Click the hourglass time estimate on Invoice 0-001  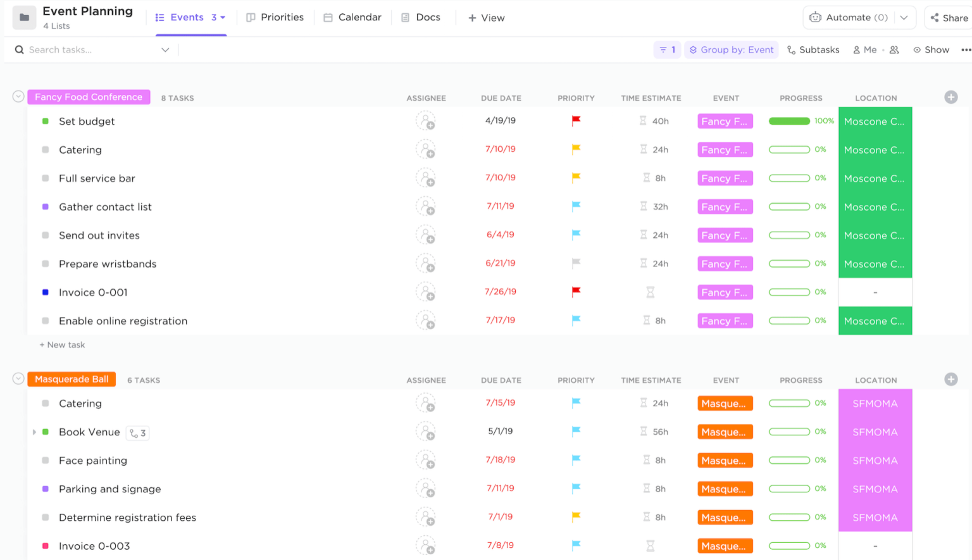[651, 292]
